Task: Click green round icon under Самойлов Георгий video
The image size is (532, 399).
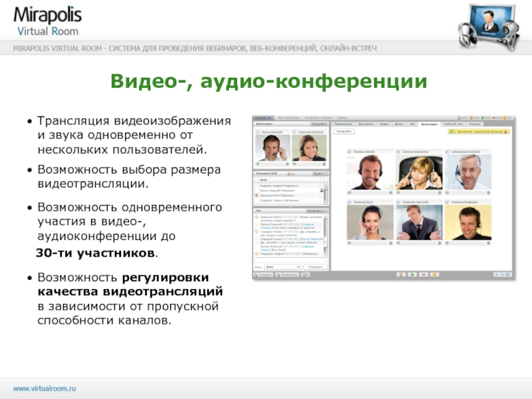Action: (489, 192)
